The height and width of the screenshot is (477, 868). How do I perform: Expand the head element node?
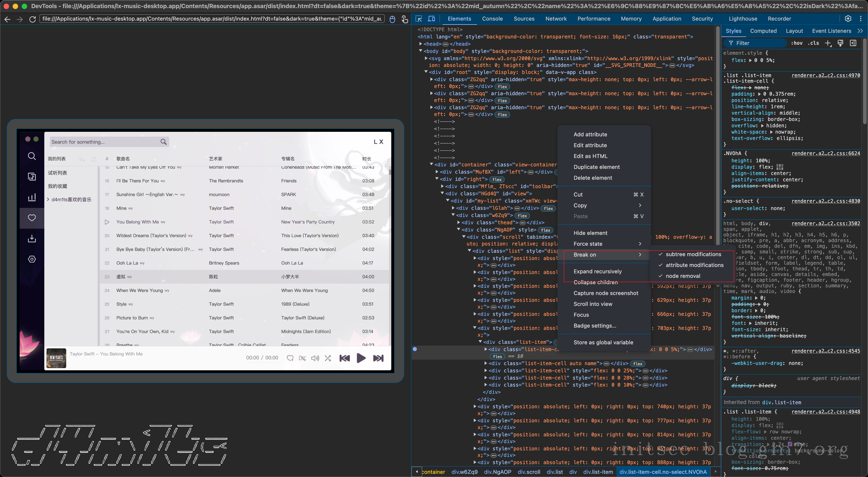(x=420, y=44)
